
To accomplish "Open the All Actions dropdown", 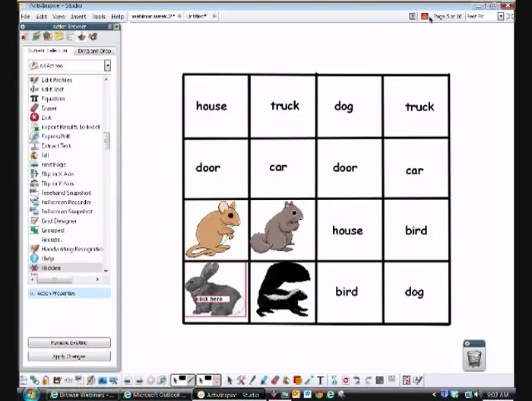I will click(107, 65).
